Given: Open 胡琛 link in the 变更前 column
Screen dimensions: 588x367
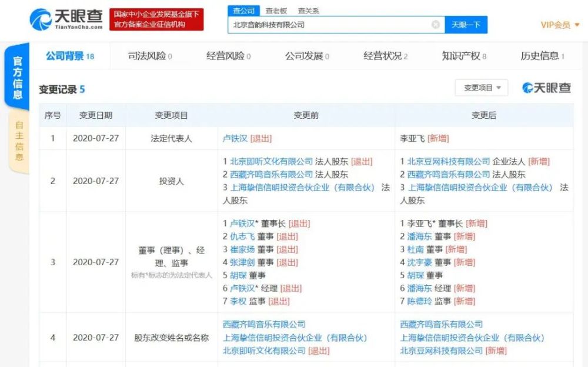Looking at the screenshot, I should [238, 275].
